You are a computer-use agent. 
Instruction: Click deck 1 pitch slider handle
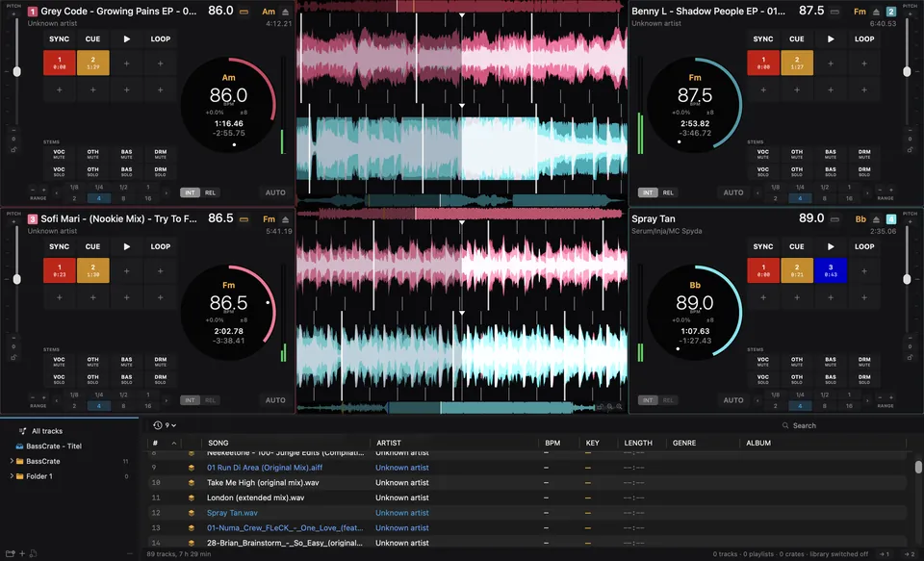[17, 71]
